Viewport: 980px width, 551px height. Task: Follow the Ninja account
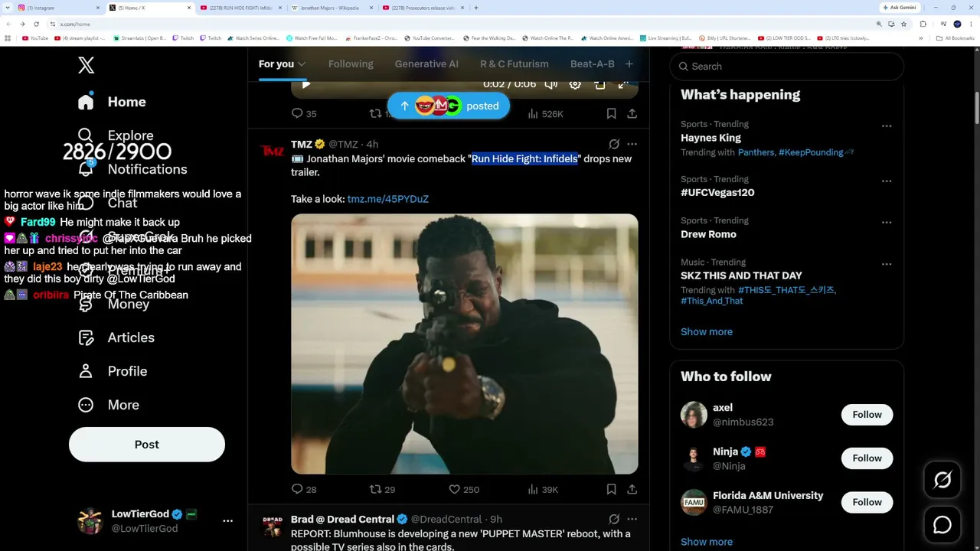click(867, 458)
